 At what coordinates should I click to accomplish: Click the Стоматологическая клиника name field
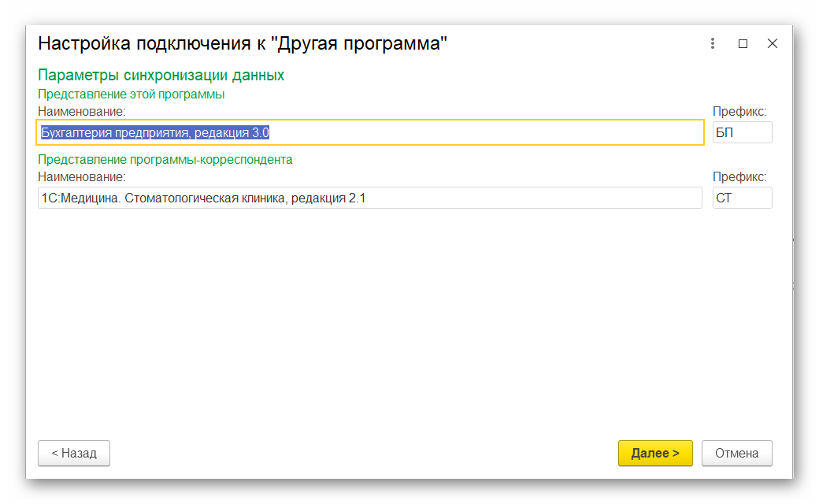point(370,198)
